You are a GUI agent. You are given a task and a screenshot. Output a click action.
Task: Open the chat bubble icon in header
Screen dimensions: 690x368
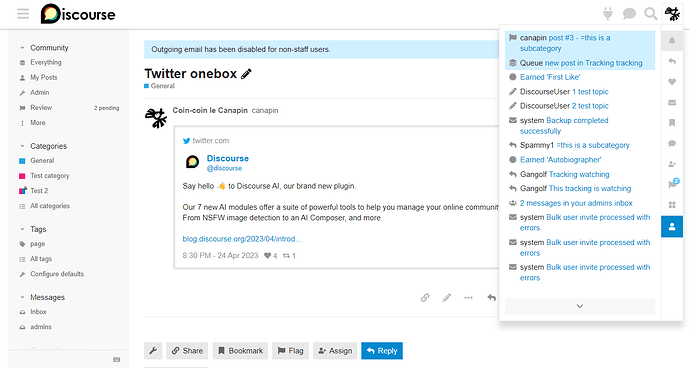click(629, 14)
